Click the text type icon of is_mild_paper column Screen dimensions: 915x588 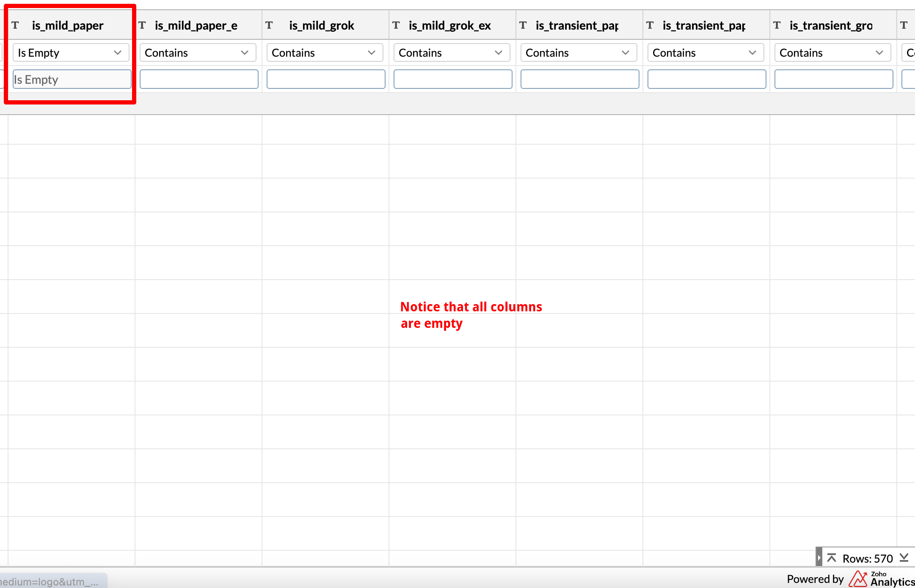coord(15,25)
